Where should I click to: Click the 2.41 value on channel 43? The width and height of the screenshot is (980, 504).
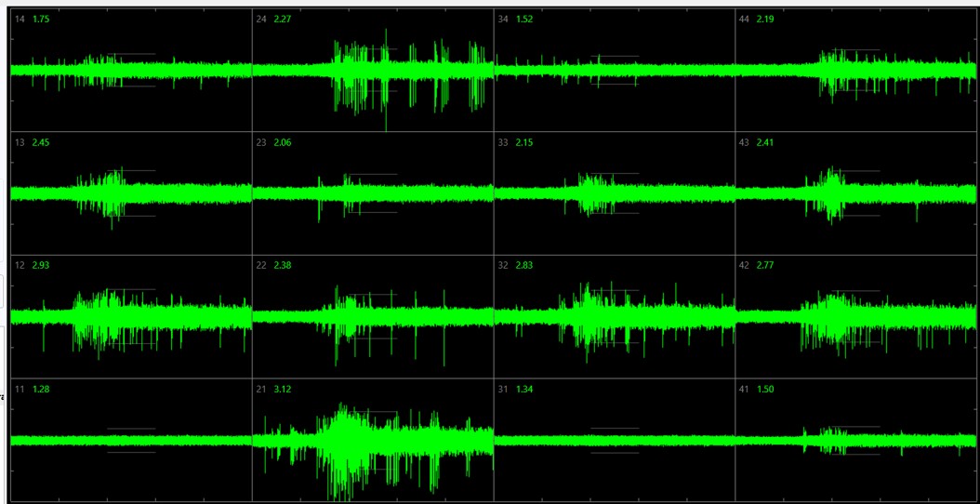pyautogui.click(x=765, y=142)
